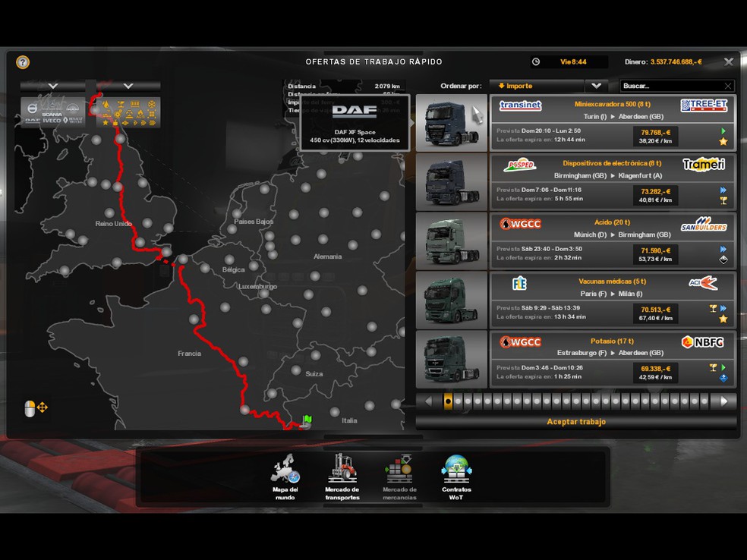Viewport: 747px width, 560px height.
Task: Open the Importe sort dropdown
Action: pyautogui.click(x=537, y=87)
